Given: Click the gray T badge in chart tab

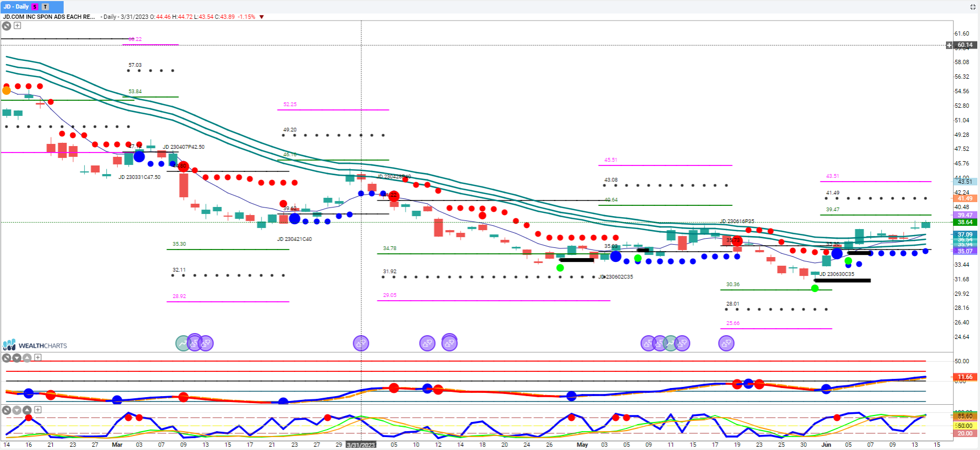Looking at the screenshot, I should click(45, 6).
